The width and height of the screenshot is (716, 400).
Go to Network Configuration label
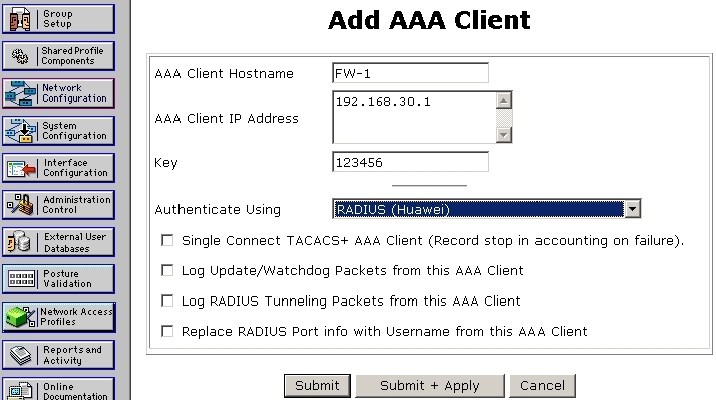(74, 93)
